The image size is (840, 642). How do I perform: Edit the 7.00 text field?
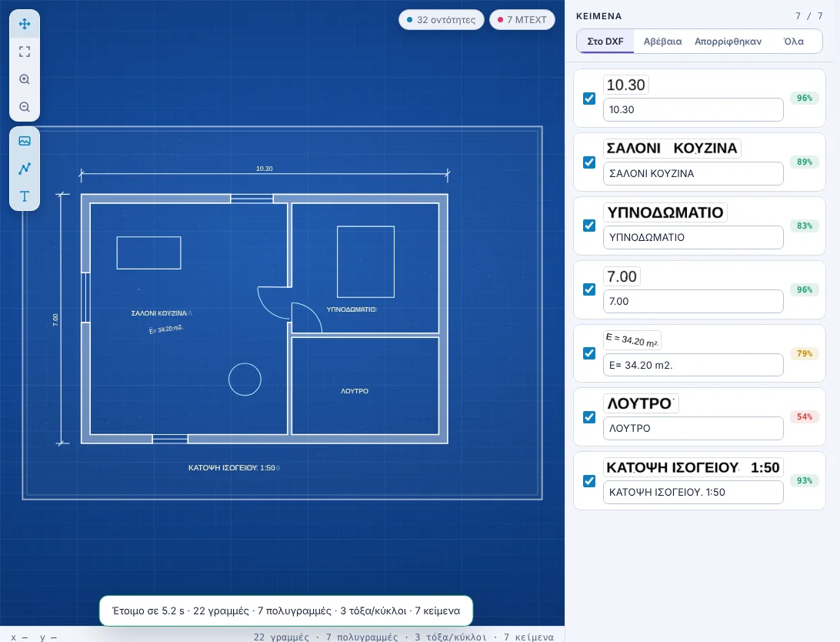pyautogui.click(x=693, y=301)
